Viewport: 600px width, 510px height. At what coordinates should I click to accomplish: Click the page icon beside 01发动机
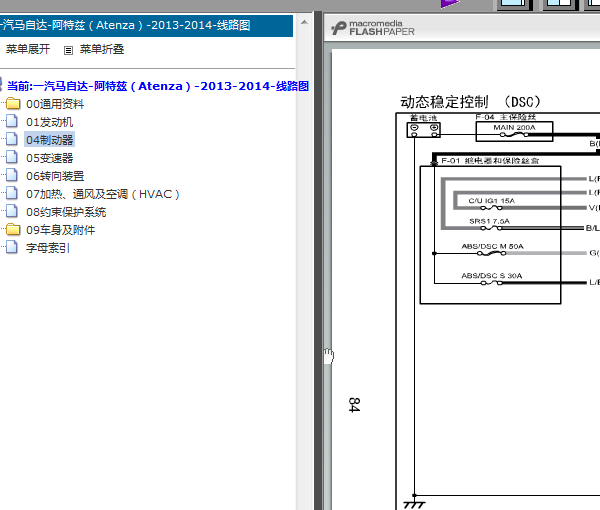coord(12,121)
